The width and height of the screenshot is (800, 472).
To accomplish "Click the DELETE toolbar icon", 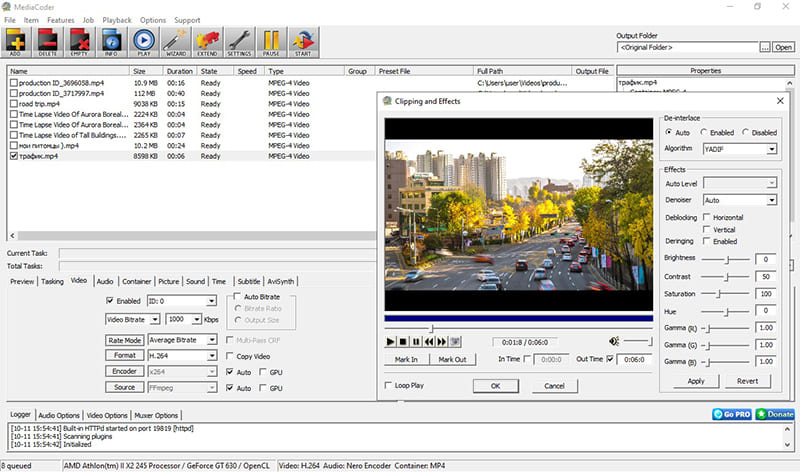I will [49, 42].
